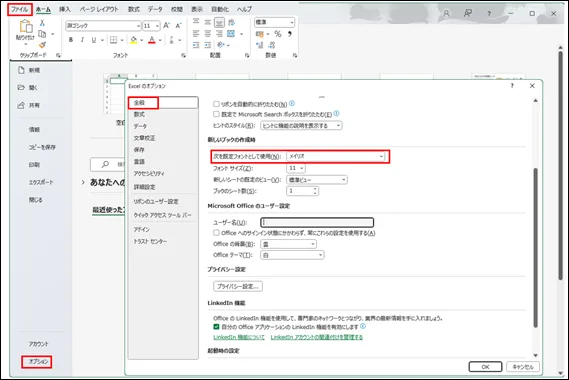The width and height of the screenshot is (569, 380).
Task: Click the Font Color red A
Action: (x=152, y=40)
